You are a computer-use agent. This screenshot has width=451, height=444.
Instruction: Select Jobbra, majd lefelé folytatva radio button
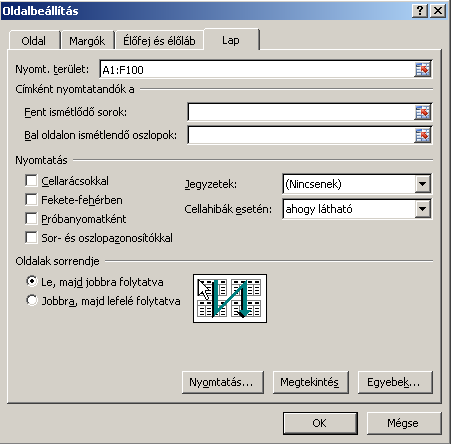point(32,300)
